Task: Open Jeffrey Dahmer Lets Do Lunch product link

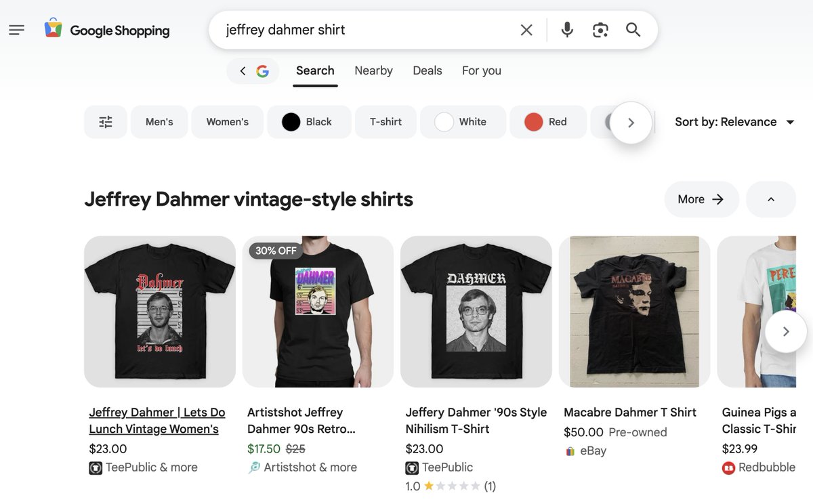Action: [157, 420]
